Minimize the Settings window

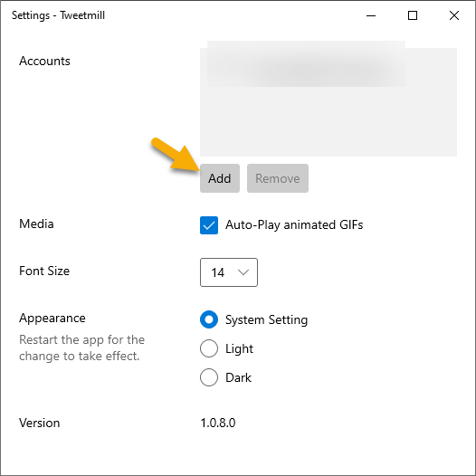[371, 15]
